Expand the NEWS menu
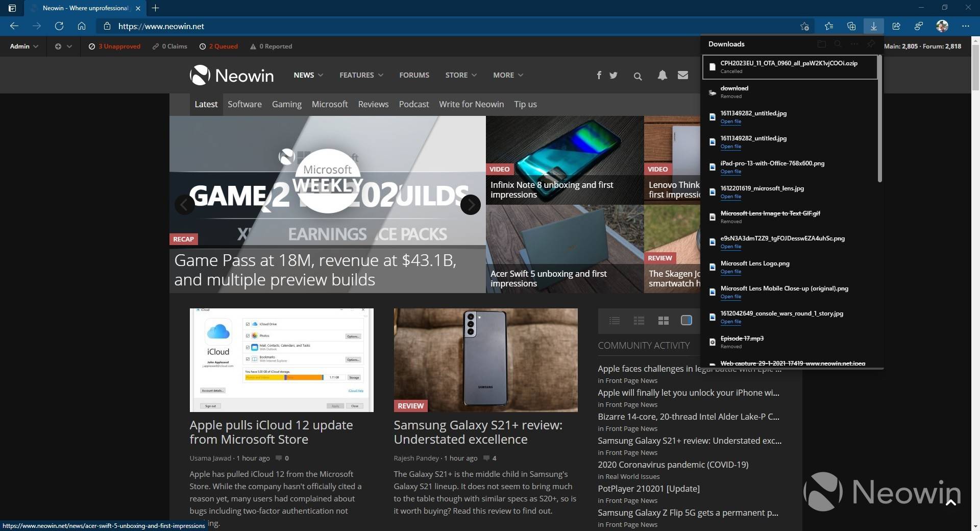Viewport: 980px width, 531px height. pyautogui.click(x=308, y=75)
